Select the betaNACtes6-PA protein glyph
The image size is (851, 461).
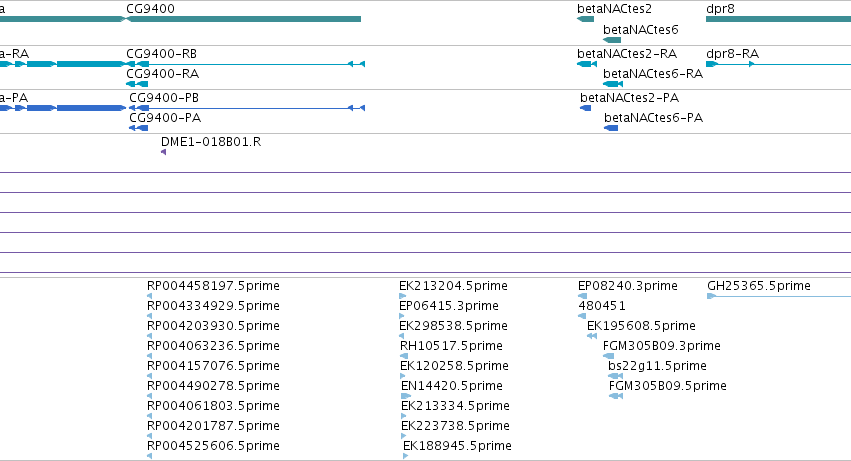611,128
